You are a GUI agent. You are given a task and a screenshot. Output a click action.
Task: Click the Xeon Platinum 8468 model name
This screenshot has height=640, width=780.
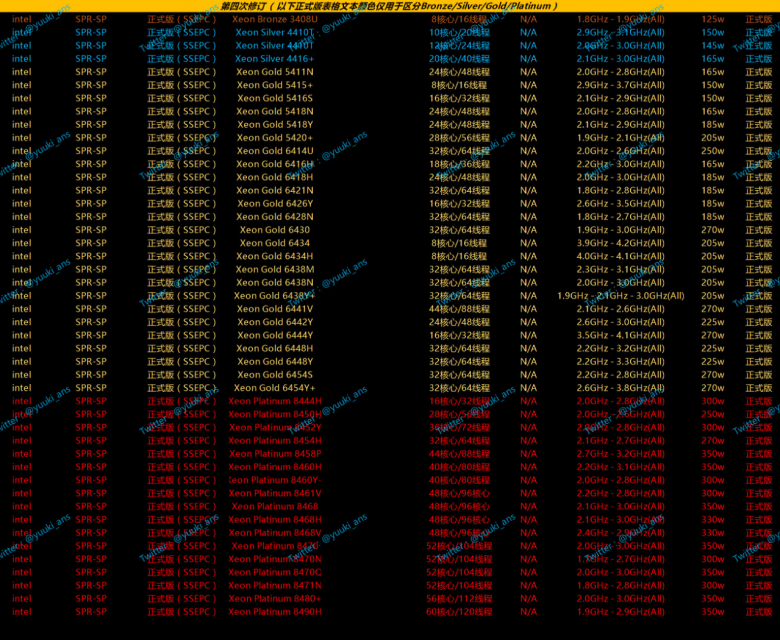coord(275,506)
